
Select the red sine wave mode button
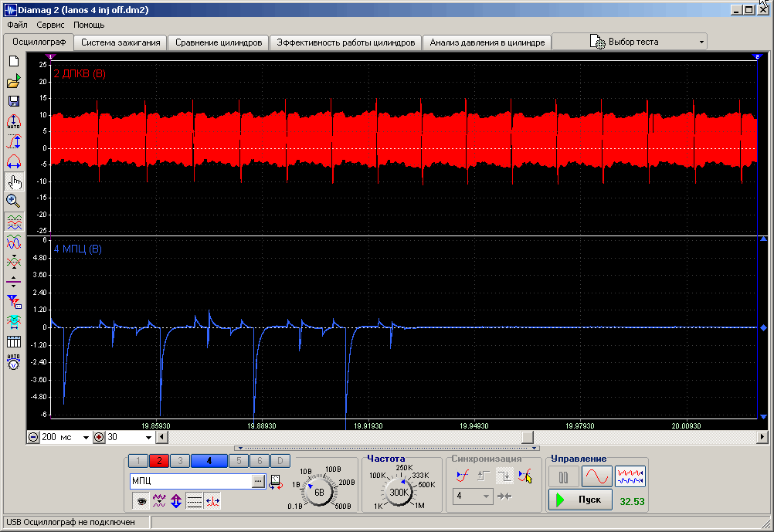click(597, 476)
